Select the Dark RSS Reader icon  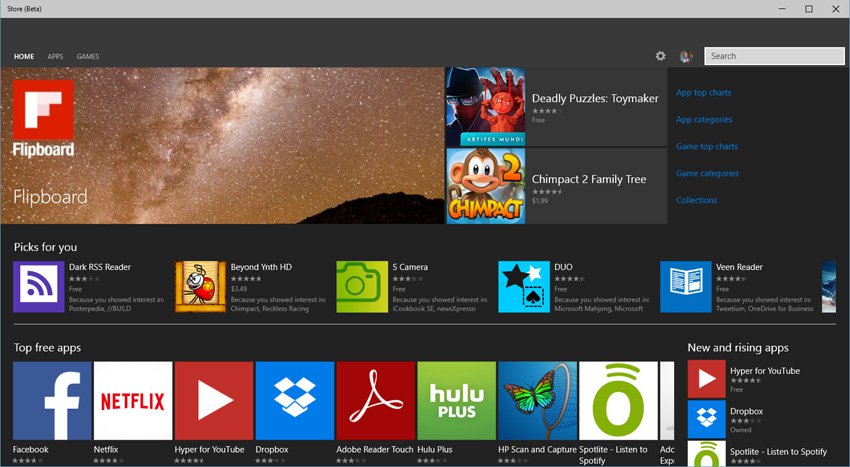coord(38,287)
